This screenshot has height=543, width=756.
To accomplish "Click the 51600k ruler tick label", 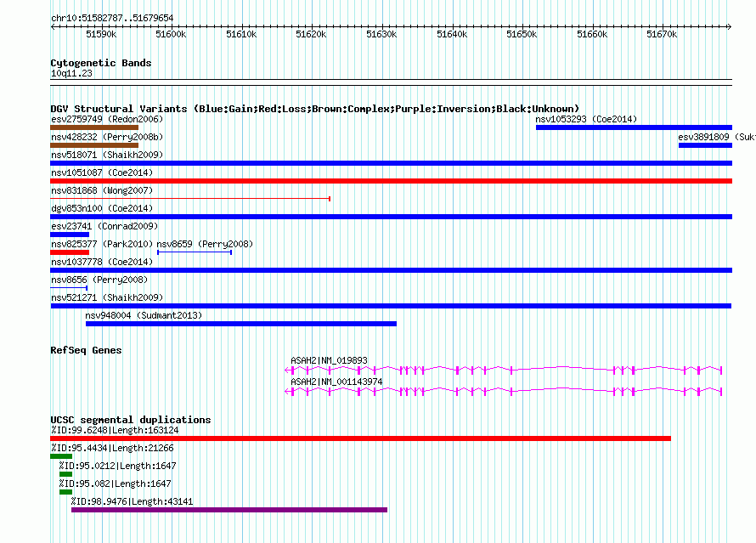I will click(171, 34).
